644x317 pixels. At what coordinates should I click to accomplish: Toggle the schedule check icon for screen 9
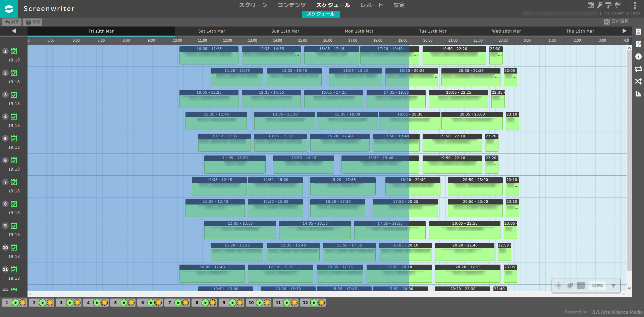pyautogui.click(x=14, y=226)
